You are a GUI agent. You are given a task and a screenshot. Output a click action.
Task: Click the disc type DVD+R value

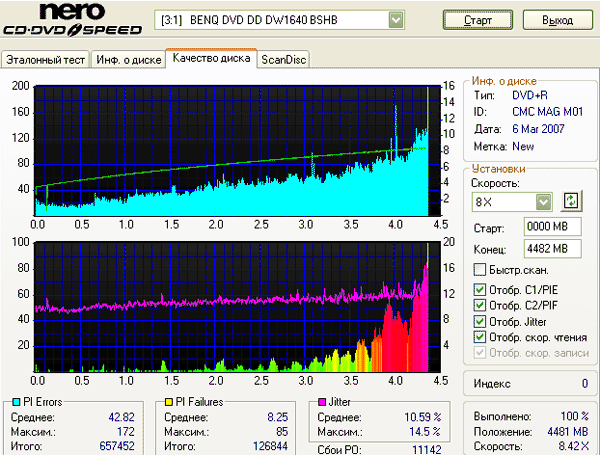(530, 95)
